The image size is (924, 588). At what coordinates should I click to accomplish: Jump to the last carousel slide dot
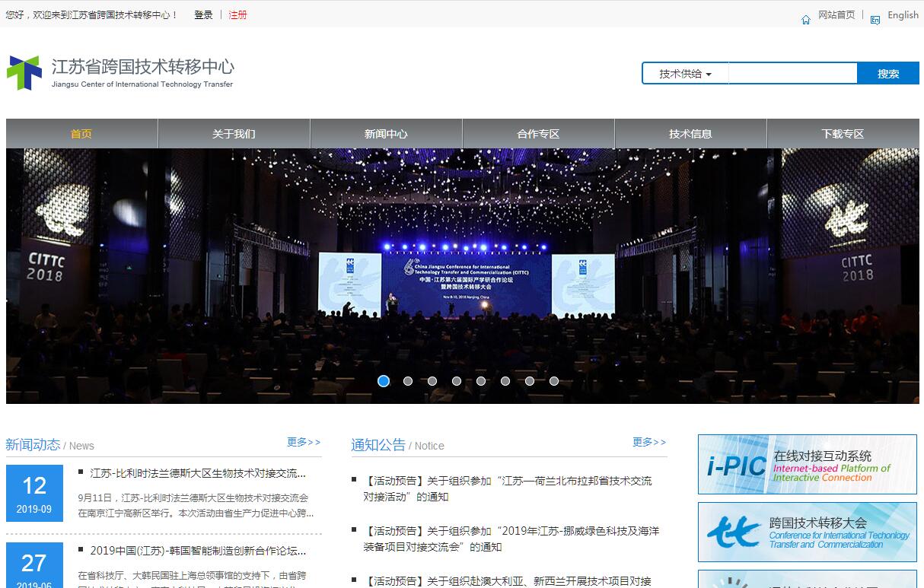554,381
